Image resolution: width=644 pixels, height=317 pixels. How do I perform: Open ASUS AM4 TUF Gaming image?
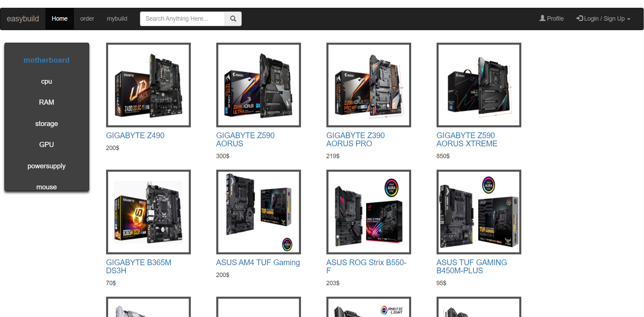(x=259, y=212)
